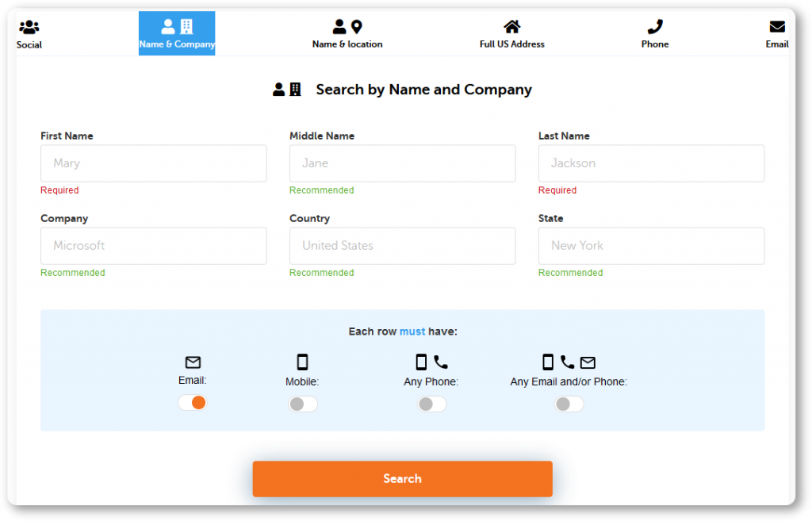This screenshot has height=521, width=812.
Task: Click the orange Search button
Action: [x=402, y=478]
